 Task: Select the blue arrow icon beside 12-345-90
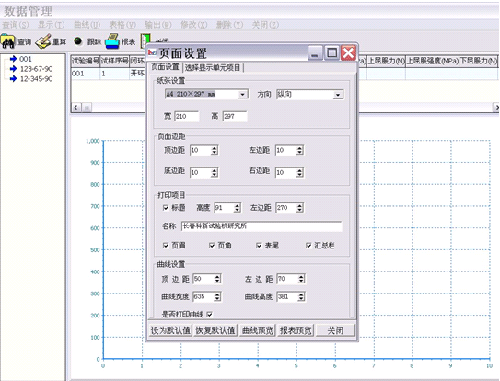click(13, 79)
